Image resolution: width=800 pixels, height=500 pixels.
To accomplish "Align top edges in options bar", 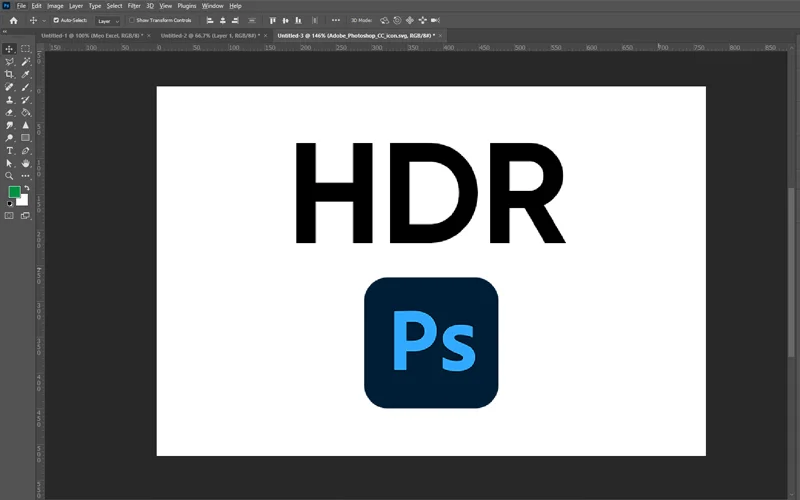I will pos(272,20).
